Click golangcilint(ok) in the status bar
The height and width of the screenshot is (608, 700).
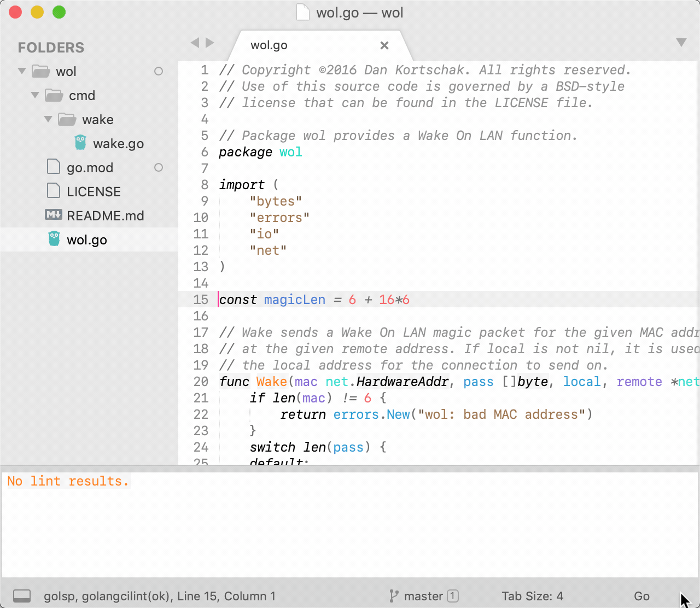[x=126, y=596]
